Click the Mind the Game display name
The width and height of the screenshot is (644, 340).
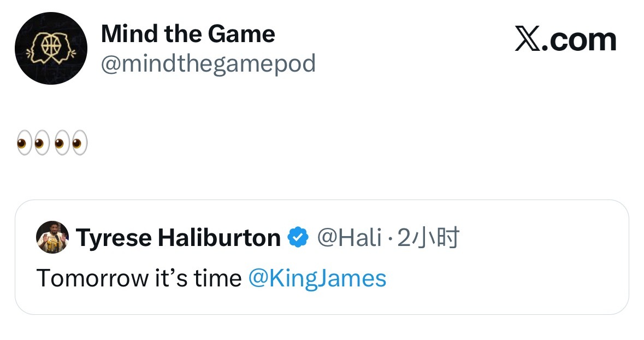(188, 34)
